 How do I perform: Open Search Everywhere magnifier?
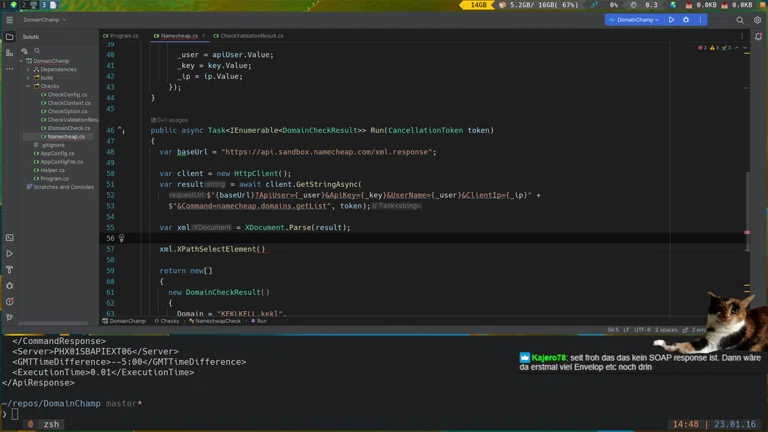coord(740,20)
